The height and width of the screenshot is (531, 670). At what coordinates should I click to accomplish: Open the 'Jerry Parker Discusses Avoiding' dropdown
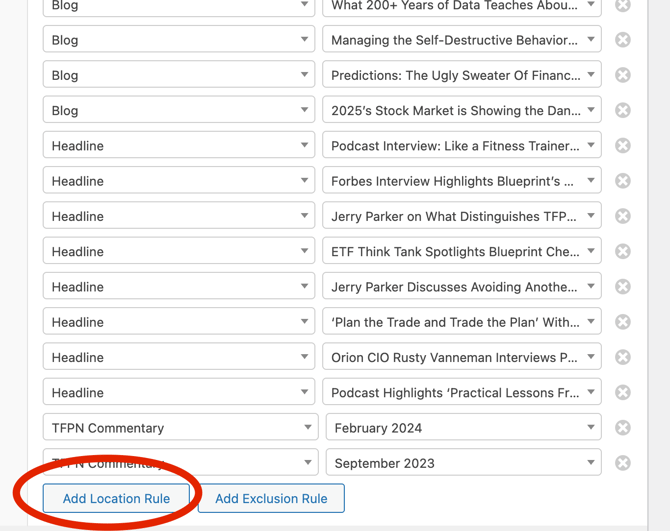pos(461,287)
